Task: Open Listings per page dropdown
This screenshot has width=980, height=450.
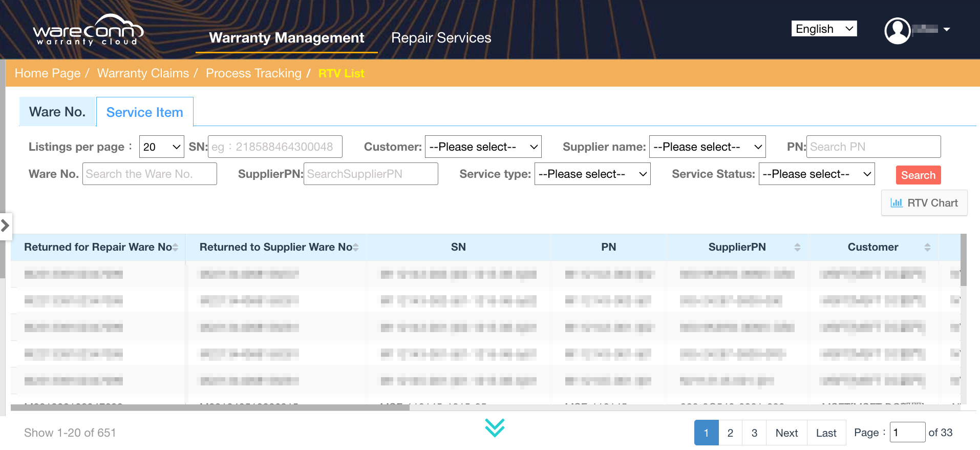Action: (161, 147)
